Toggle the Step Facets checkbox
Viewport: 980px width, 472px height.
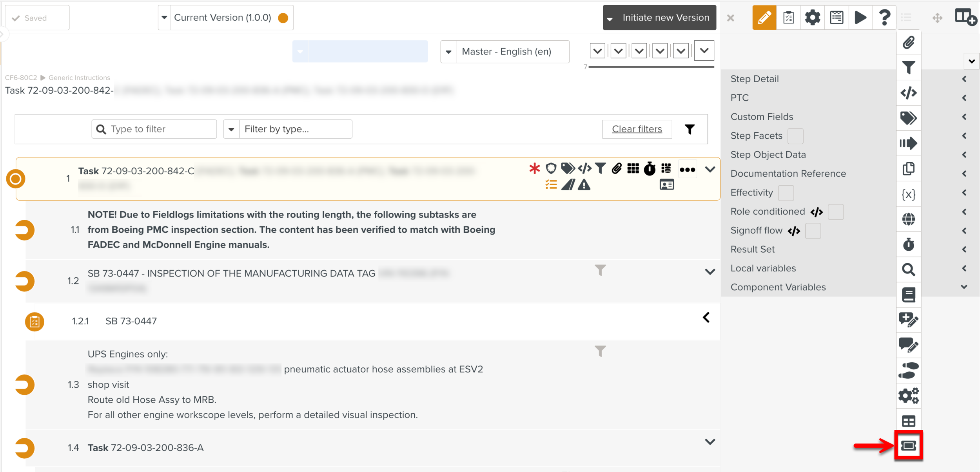tap(795, 136)
